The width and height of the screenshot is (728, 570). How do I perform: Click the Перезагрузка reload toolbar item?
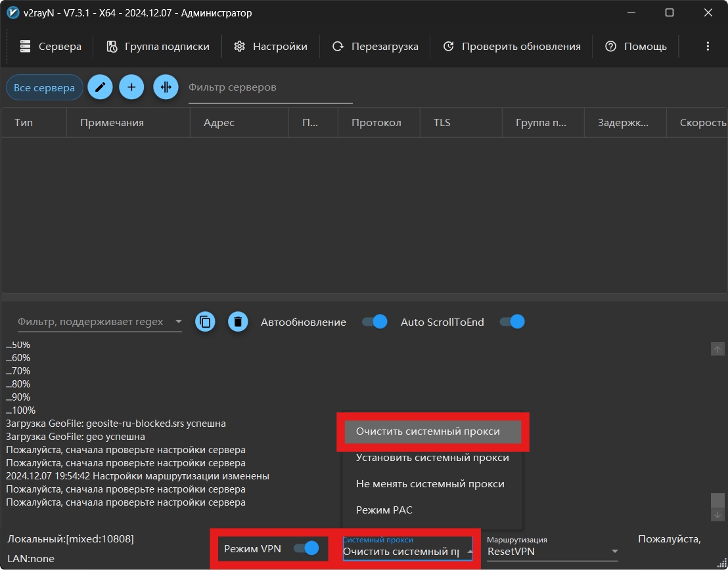click(x=375, y=47)
